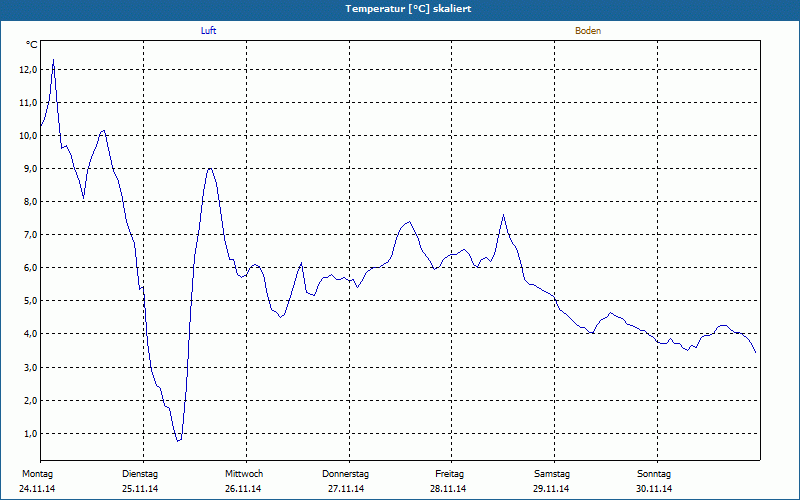The image size is (800, 500).
Task: Select the 'Montag' day label
Action: (x=37, y=474)
